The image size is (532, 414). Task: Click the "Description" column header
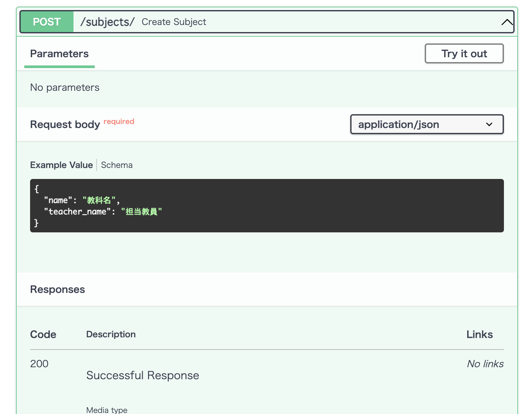tap(111, 334)
